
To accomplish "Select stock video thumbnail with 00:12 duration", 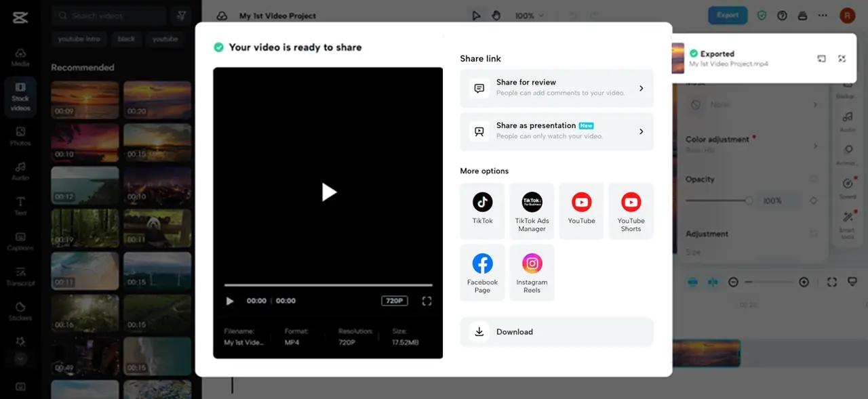I will pyautogui.click(x=85, y=185).
